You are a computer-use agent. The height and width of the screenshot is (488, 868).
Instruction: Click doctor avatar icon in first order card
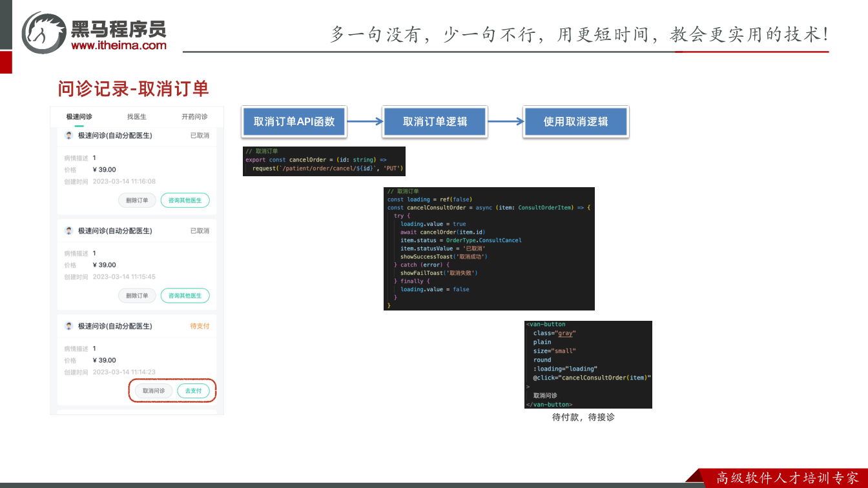[x=69, y=136]
